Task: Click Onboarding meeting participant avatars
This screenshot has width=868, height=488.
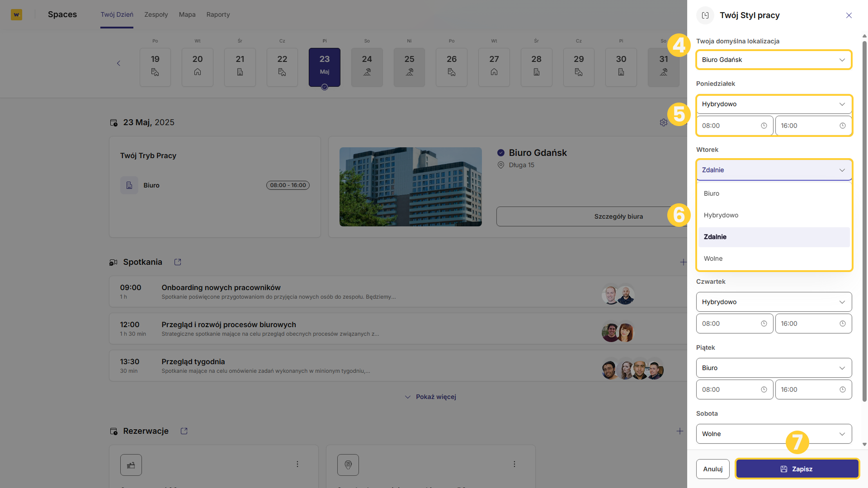Action: (x=618, y=295)
